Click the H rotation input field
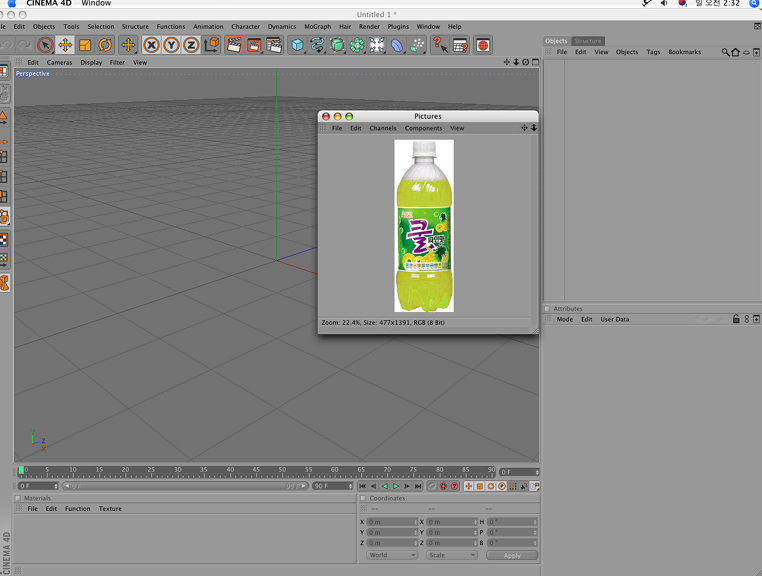The image size is (762, 576). click(x=512, y=522)
